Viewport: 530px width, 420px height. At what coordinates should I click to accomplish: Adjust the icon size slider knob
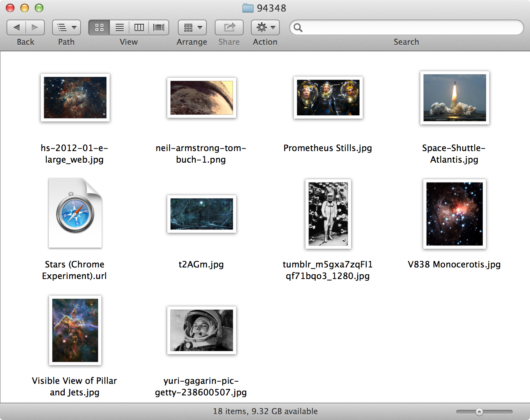(479, 412)
